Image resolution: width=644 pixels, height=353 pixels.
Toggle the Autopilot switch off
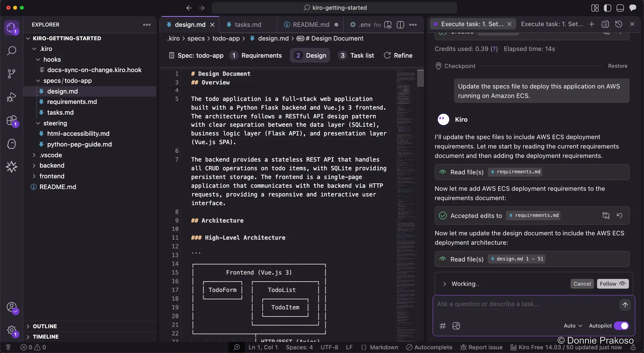click(x=621, y=326)
